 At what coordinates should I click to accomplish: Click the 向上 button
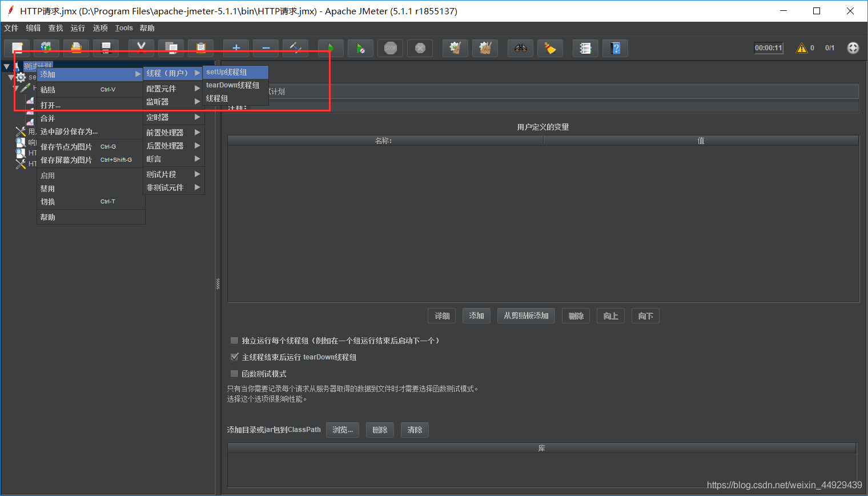610,316
